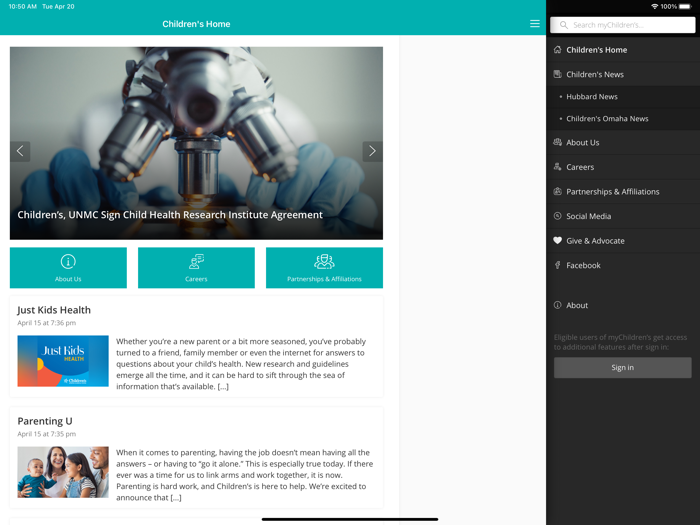The width and height of the screenshot is (700, 525).
Task: Tap the Partnerships & Affiliations teal tile
Action: [324, 268]
